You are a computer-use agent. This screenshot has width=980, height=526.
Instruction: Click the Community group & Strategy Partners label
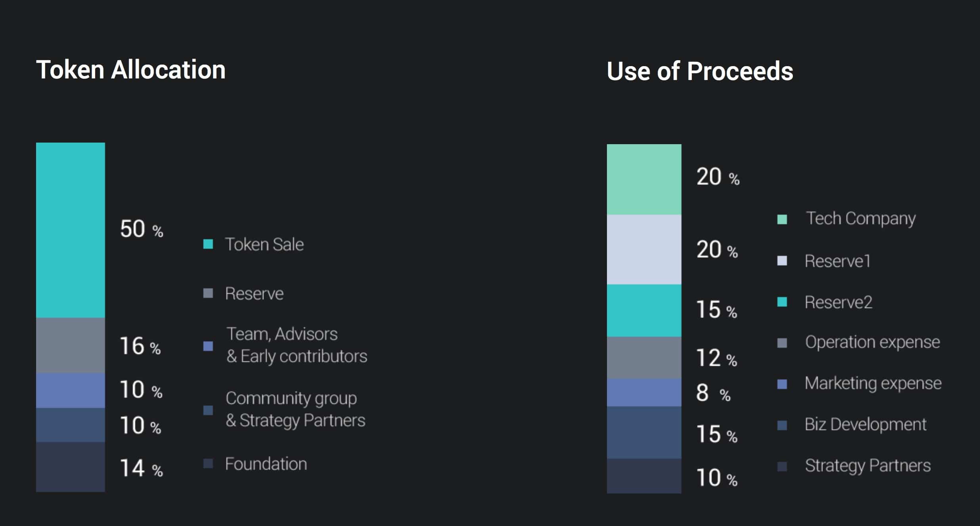coord(295,409)
